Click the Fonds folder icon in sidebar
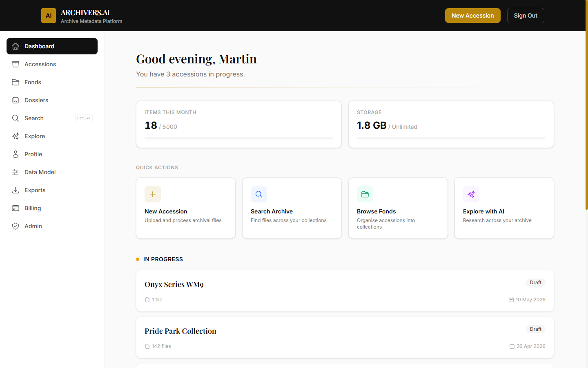 click(x=16, y=82)
